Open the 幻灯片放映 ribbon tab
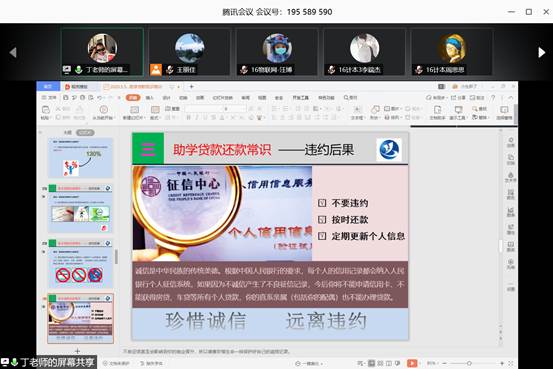The width and height of the screenshot is (553, 369). 223,98
